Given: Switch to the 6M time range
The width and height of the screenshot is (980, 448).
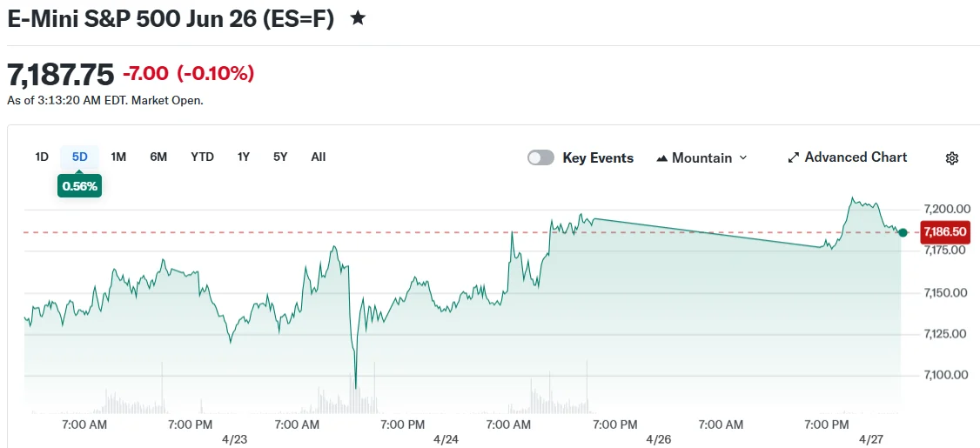Looking at the screenshot, I should tap(158, 157).
